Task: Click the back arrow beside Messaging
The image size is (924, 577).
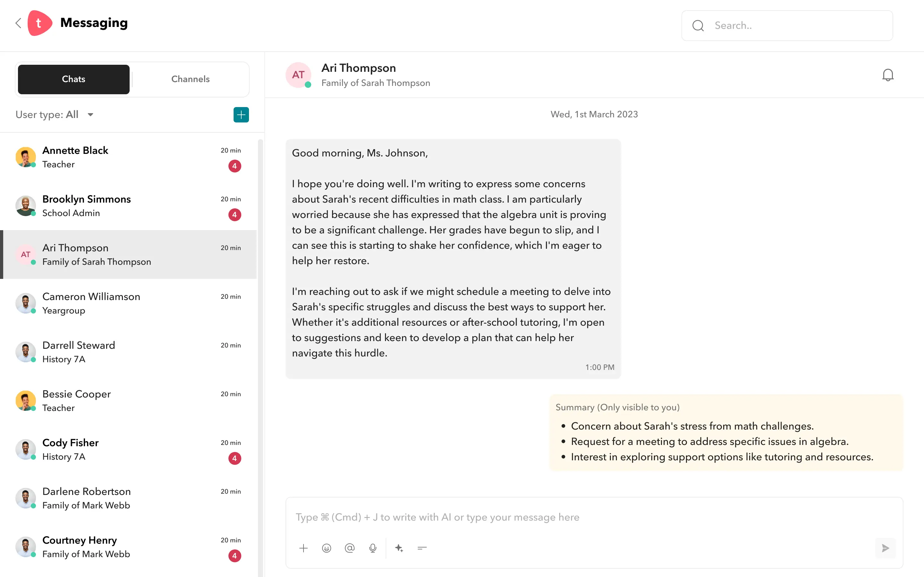Action: pyautogui.click(x=18, y=23)
